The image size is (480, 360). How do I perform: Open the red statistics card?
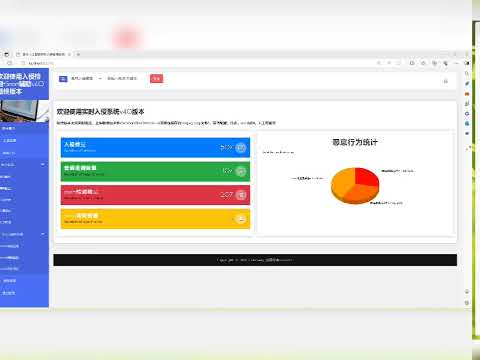(155, 195)
